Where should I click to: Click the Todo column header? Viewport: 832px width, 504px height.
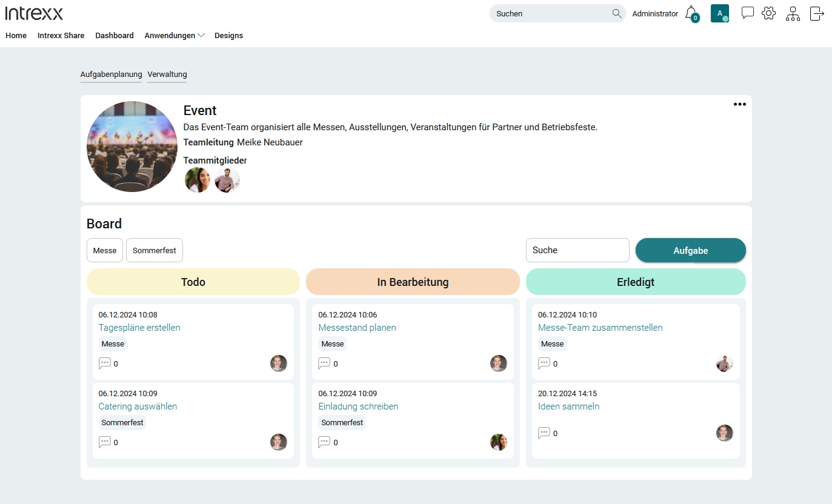click(193, 282)
